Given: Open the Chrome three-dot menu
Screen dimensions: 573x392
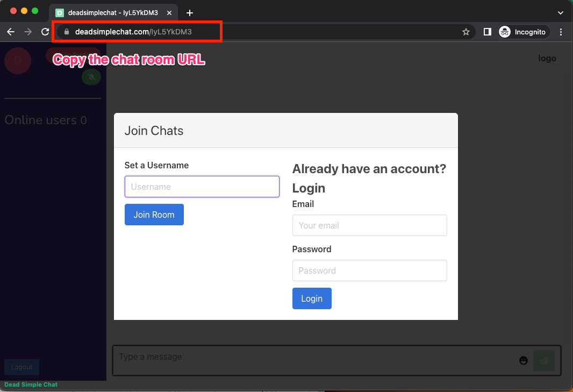Looking at the screenshot, I should click(561, 32).
